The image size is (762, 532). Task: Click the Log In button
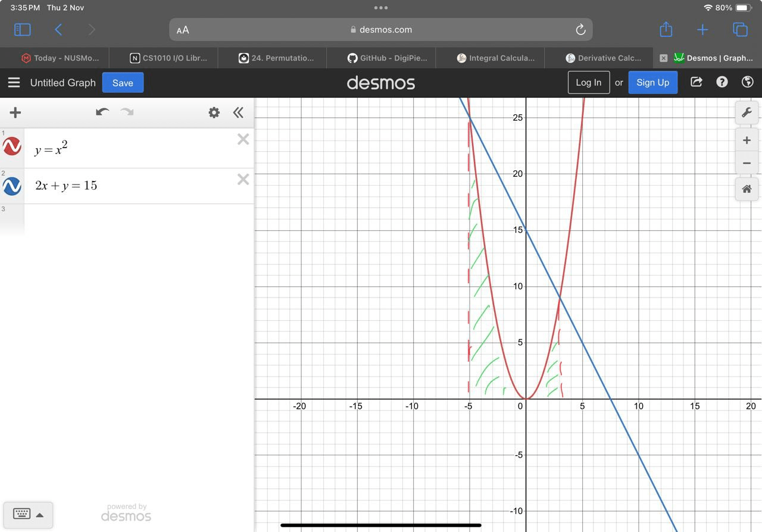[589, 83]
